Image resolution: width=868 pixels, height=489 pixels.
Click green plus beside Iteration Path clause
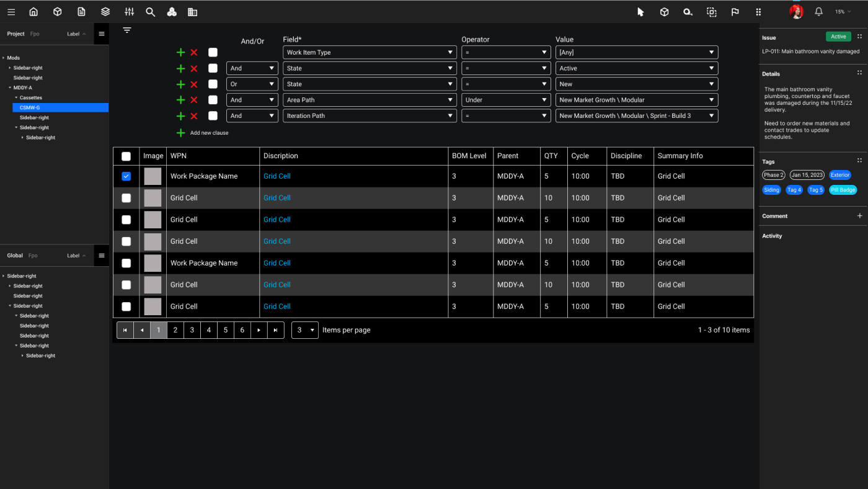(180, 116)
